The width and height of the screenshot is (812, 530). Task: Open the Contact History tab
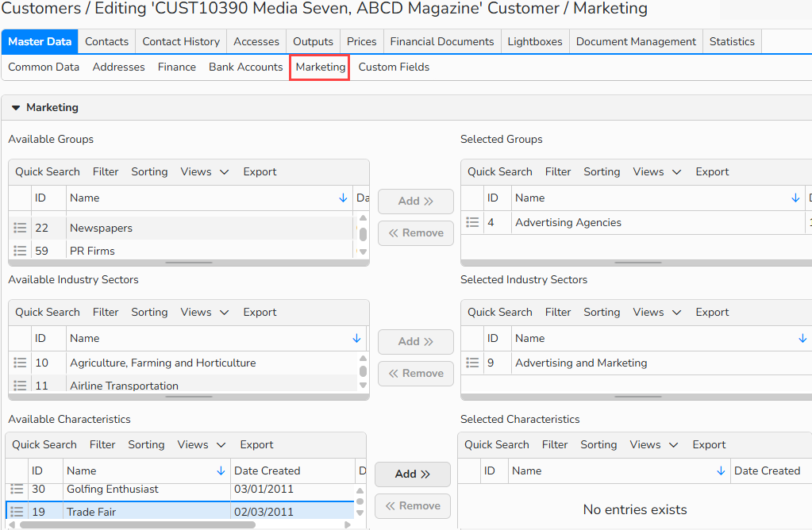pyautogui.click(x=181, y=41)
